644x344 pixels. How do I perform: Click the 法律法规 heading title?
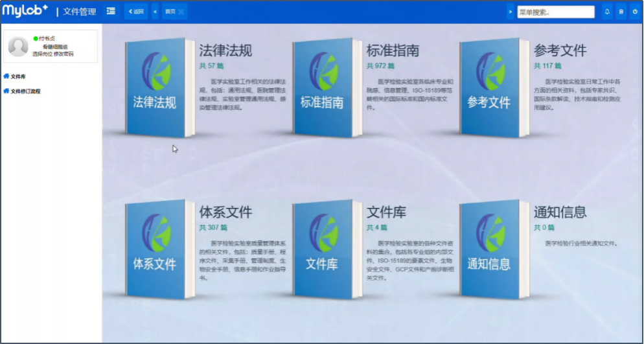225,51
